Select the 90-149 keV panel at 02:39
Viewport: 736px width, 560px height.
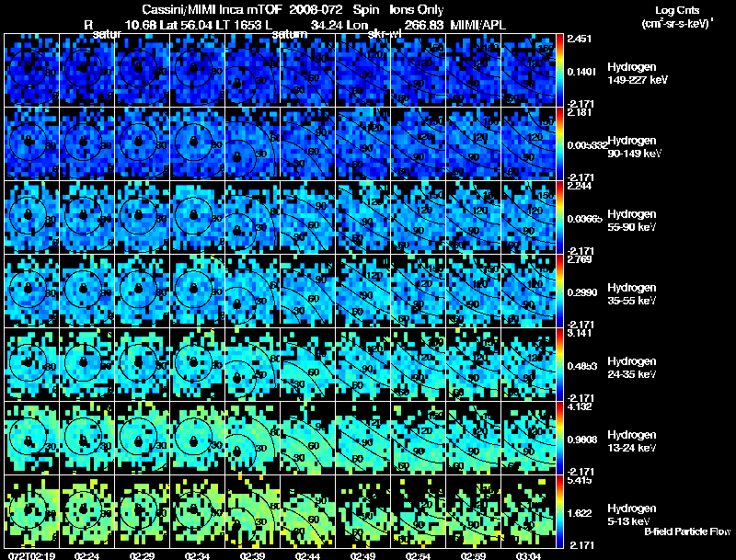(x=252, y=144)
